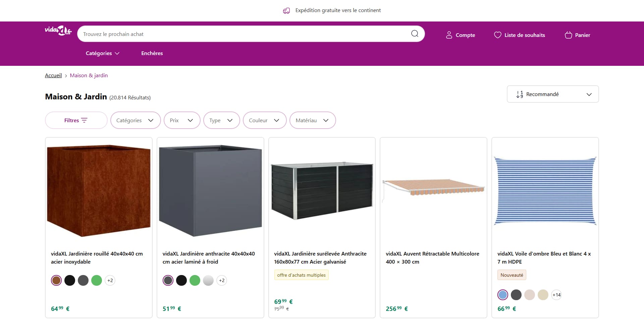Screen dimensions: 644x320
Task: Open Catégories menu in purple header
Action: click(x=102, y=53)
